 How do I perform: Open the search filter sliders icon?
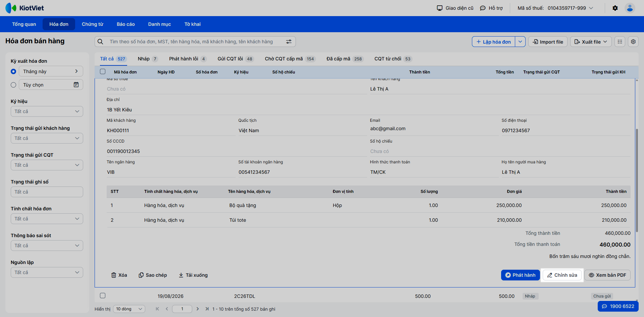(x=289, y=42)
